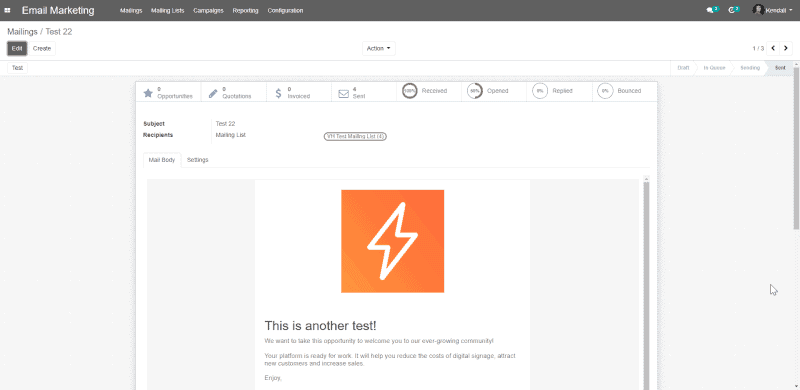The width and height of the screenshot is (800, 390).
Task: Click the Invoiced stat label
Action: tap(298, 96)
